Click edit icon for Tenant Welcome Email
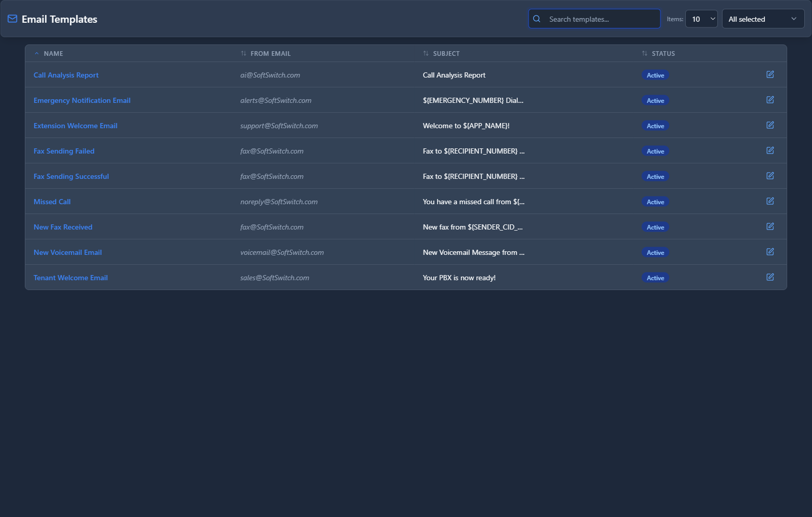 [770, 277]
